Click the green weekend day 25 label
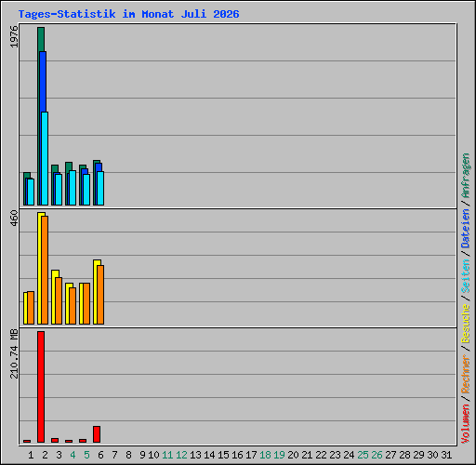Viewport: 476px width, 465px height. [x=363, y=455]
